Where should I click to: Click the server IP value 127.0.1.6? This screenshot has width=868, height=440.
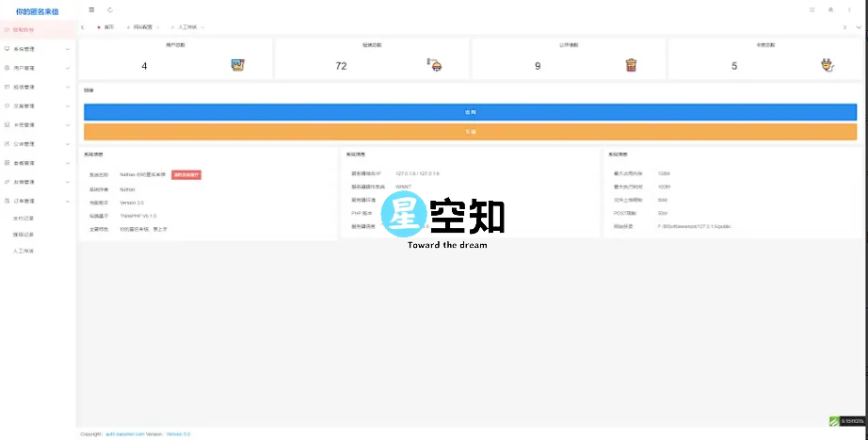point(417,174)
